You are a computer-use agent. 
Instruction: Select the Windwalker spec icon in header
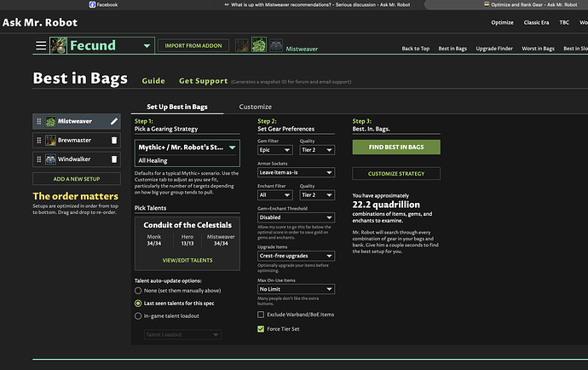pos(276,45)
